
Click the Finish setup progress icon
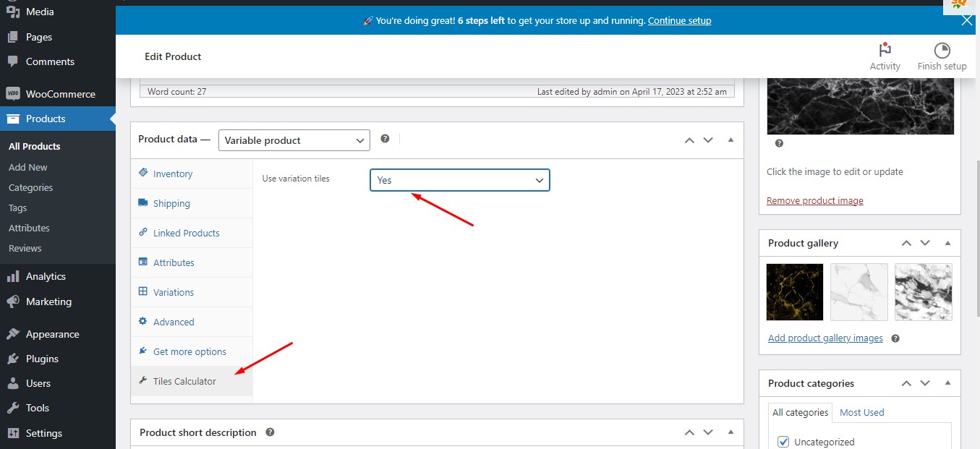pos(942,50)
